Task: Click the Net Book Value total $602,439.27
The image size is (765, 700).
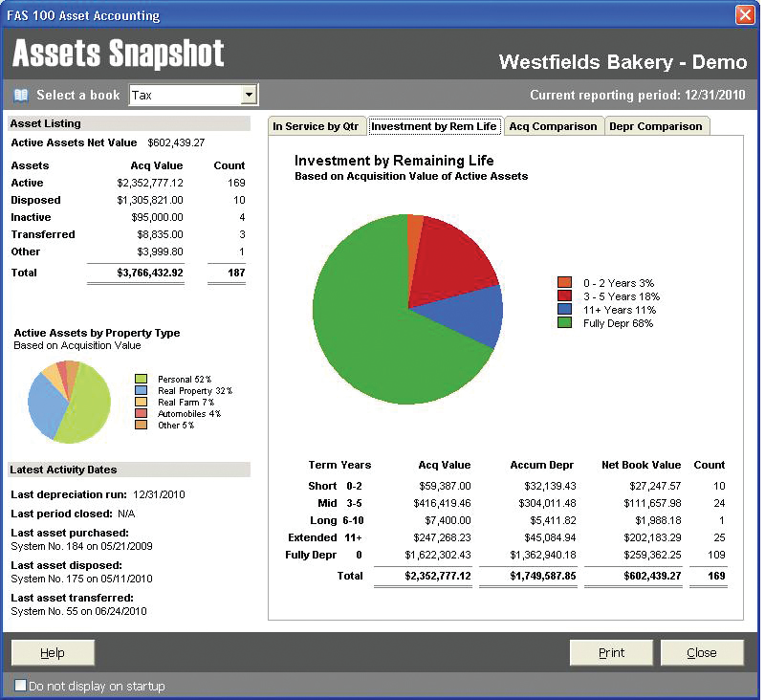Action: click(652, 576)
